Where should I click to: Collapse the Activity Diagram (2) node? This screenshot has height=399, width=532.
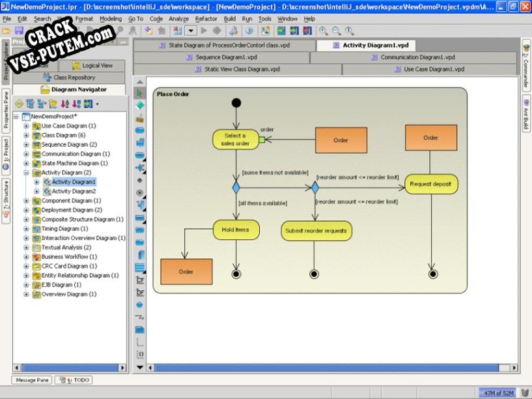tap(26, 173)
